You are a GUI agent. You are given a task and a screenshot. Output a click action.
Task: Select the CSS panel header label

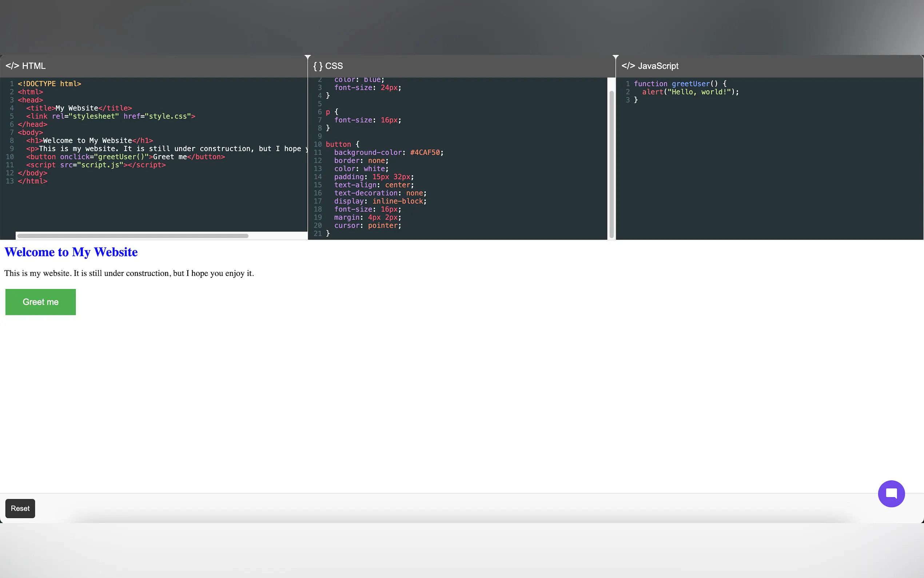pos(334,66)
